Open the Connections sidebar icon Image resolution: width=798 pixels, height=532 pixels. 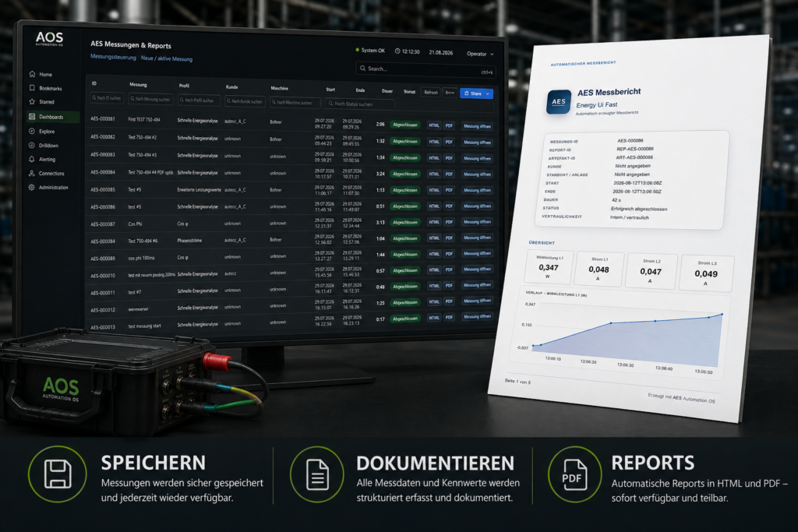tap(32, 174)
